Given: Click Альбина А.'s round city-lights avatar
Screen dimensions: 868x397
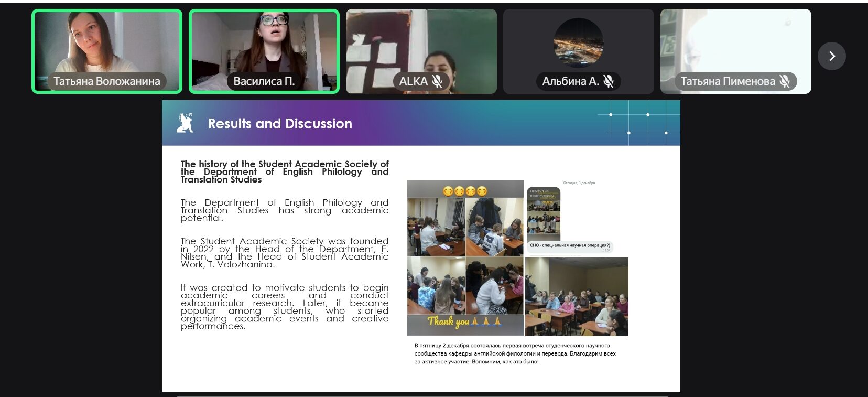Looking at the screenshot, I should (578, 43).
